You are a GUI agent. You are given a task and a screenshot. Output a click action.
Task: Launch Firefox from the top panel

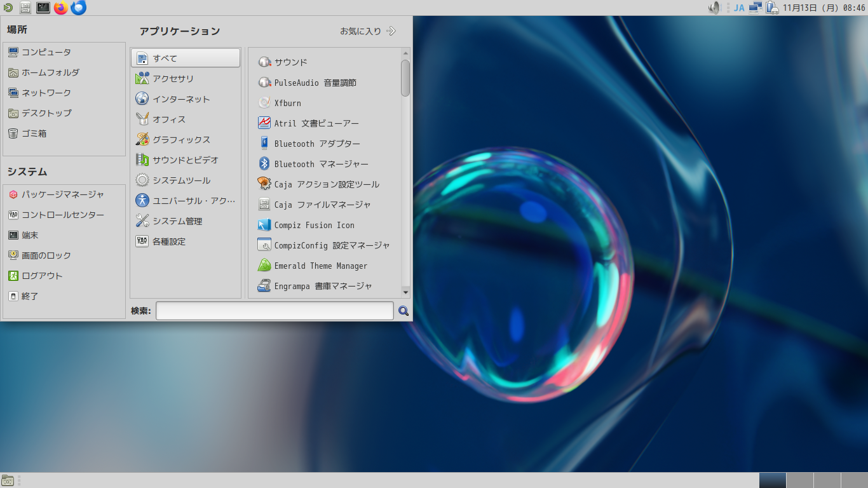[61, 8]
